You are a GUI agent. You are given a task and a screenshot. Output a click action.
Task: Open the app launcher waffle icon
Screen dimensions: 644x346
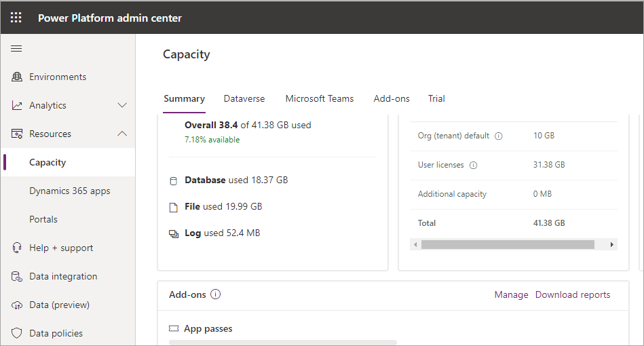tap(16, 18)
